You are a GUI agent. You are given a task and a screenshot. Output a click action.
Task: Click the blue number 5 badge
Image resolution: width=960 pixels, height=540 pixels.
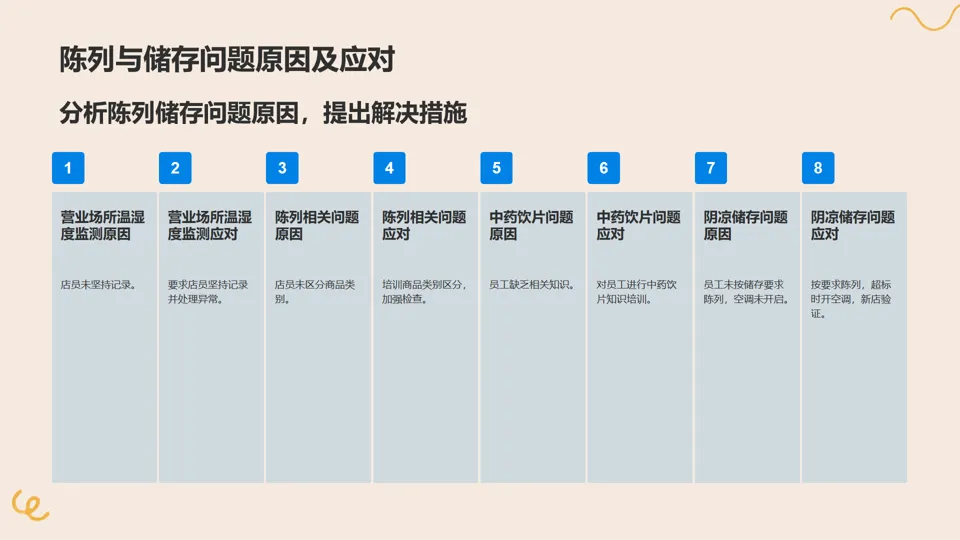(x=497, y=168)
